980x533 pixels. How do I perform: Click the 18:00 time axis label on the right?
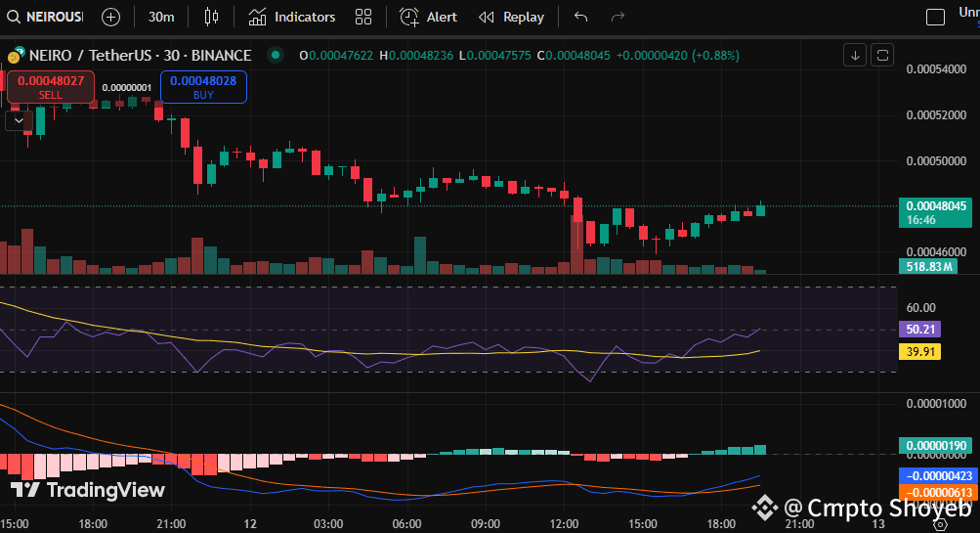click(x=721, y=523)
